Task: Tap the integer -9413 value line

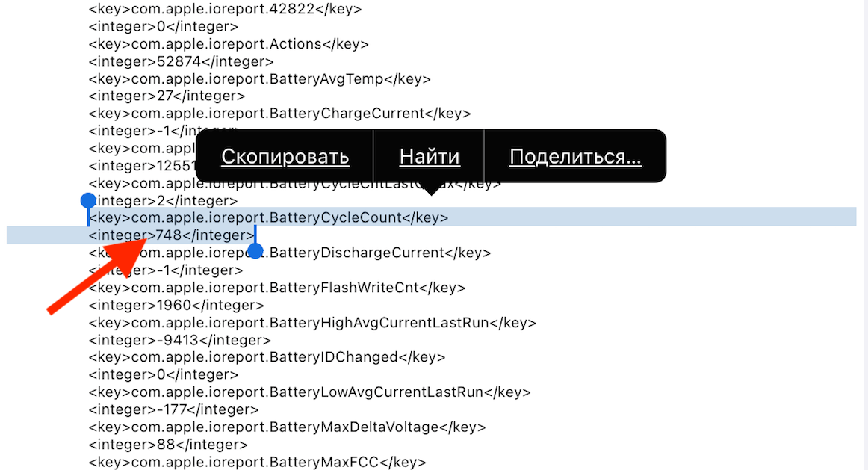Action: pos(178,340)
